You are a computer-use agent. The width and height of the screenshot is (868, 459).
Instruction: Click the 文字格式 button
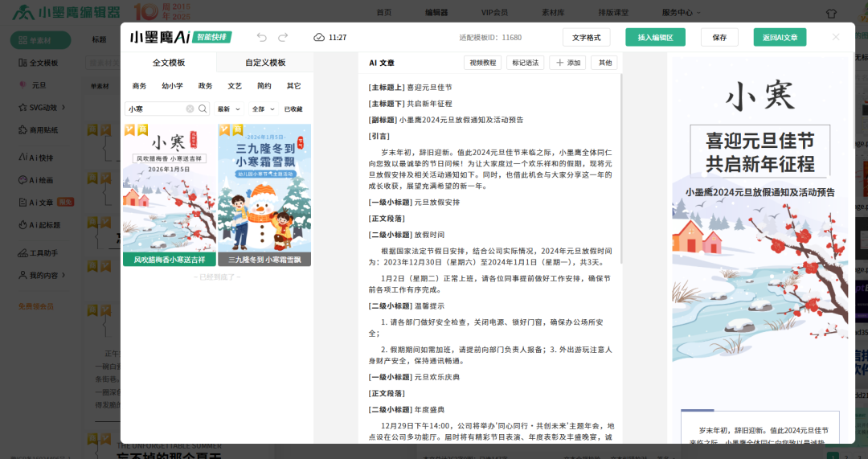(x=586, y=37)
